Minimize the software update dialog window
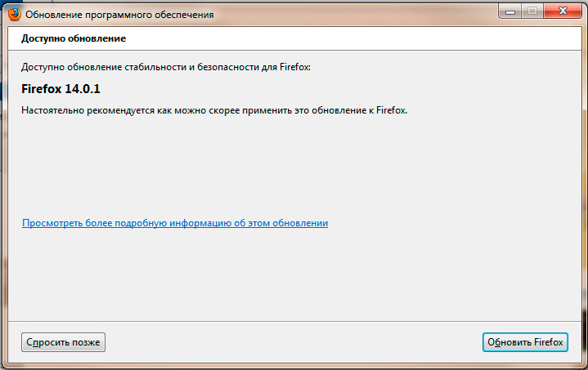The height and width of the screenshot is (370, 588). tap(510, 11)
